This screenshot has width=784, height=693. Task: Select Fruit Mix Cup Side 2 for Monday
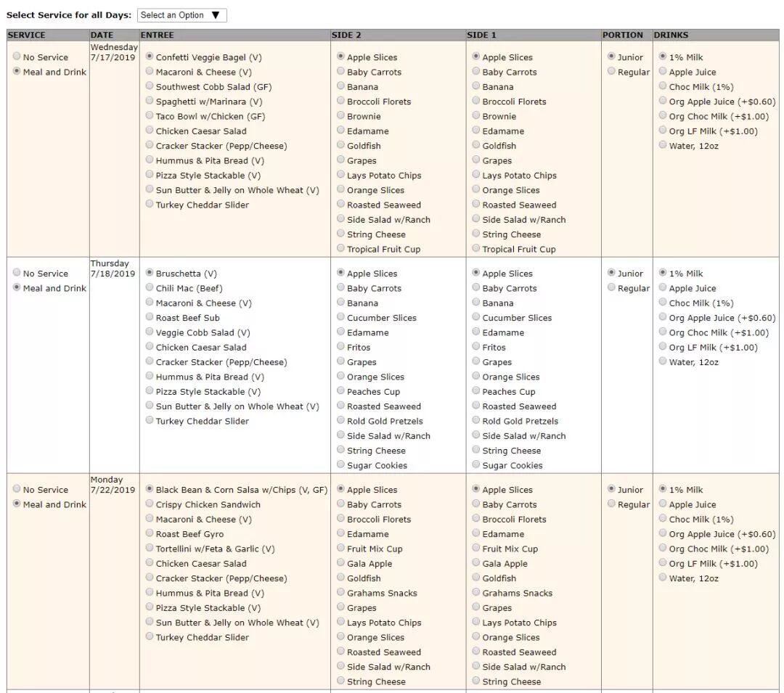coord(340,548)
